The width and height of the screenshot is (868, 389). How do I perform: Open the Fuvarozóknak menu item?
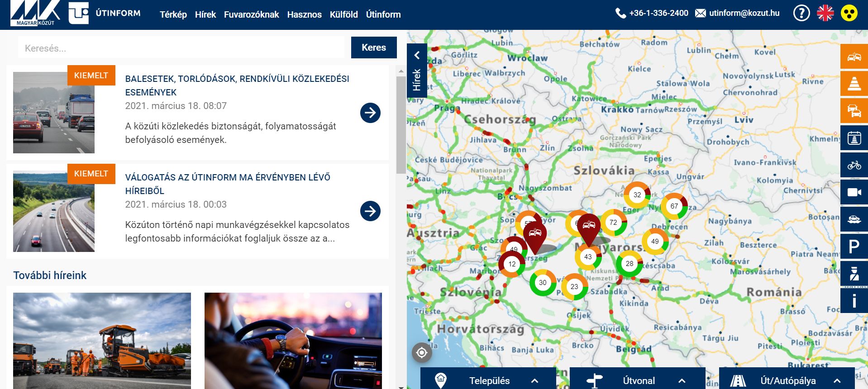[x=251, y=14]
